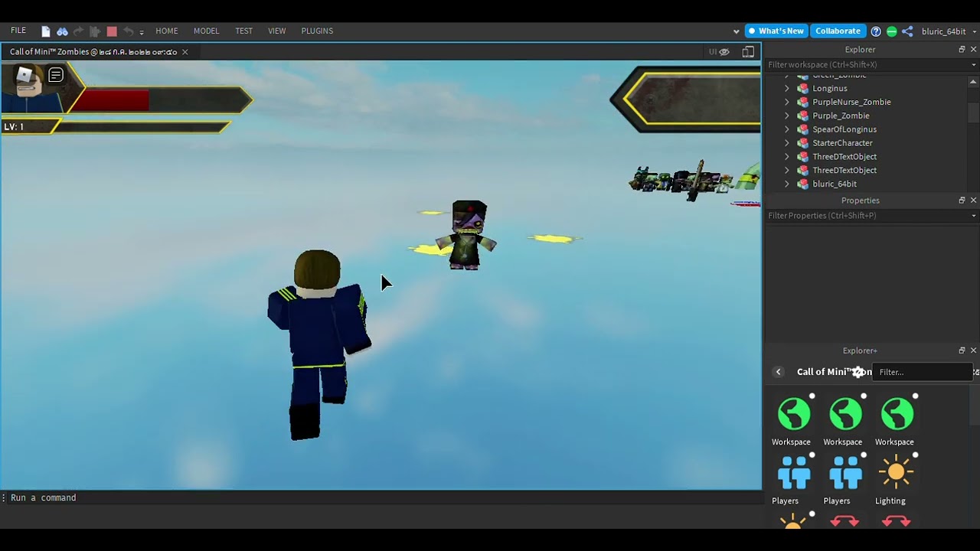Click the Help question mark icon
This screenshot has height=551, width=980.
[x=876, y=31]
